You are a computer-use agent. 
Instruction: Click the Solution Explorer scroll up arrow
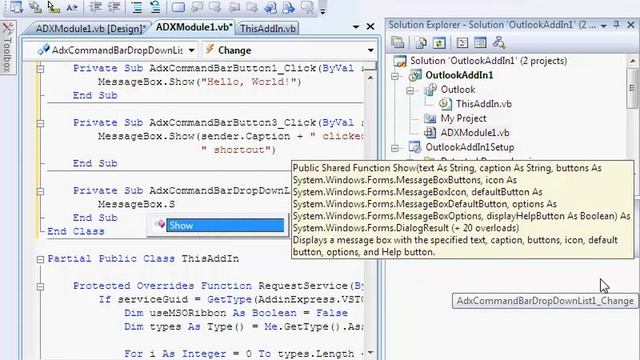632,61
